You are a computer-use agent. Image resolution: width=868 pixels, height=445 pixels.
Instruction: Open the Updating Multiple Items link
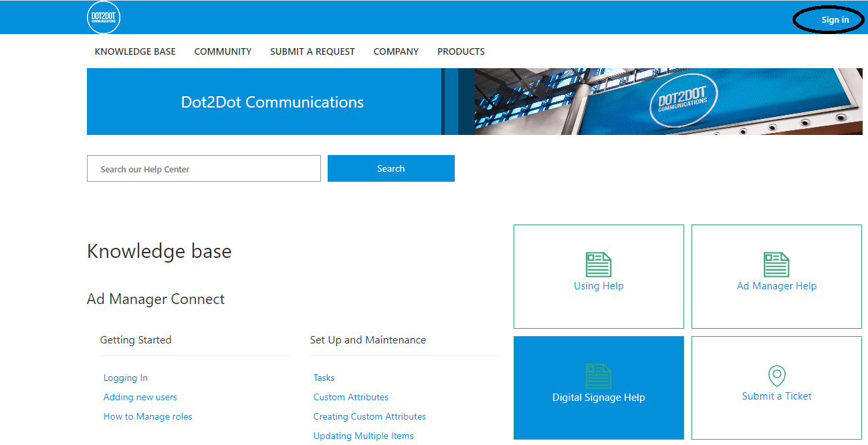click(x=363, y=436)
